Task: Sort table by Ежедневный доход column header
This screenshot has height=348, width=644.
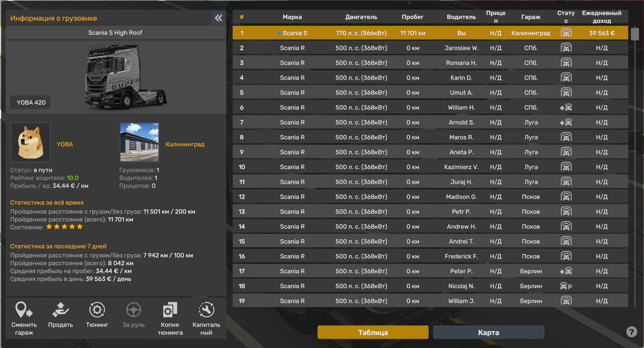Action: click(602, 17)
